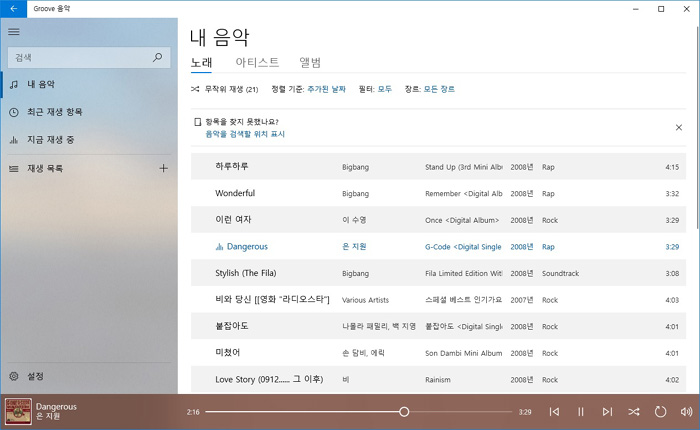
Task: Toggle repeat mode in playback bar
Action: [x=660, y=412]
